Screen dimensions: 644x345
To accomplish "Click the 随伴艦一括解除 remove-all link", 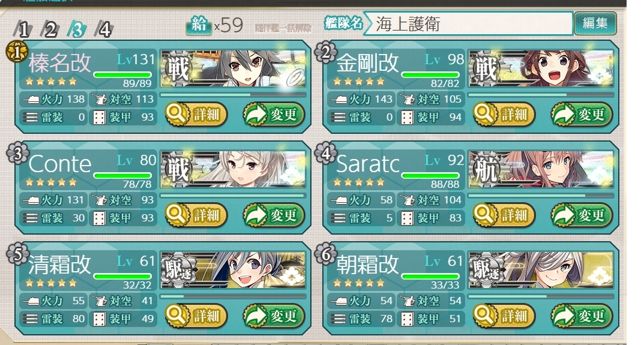I will [x=283, y=28].
